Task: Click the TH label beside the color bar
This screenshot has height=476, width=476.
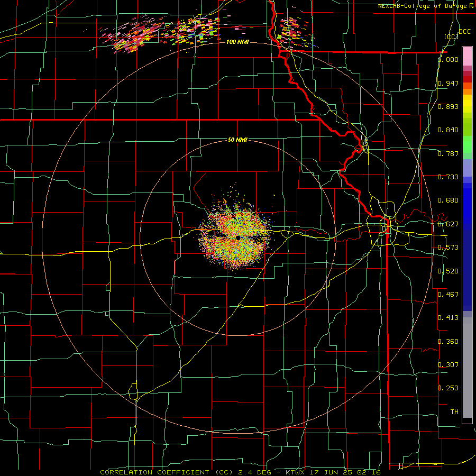Action: tap(454, 412)
